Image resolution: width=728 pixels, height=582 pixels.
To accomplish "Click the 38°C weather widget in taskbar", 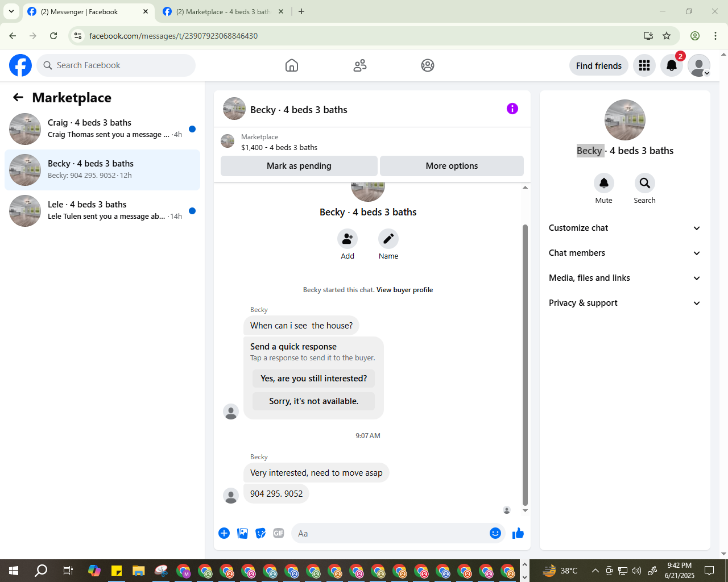I will pos(560,571).
